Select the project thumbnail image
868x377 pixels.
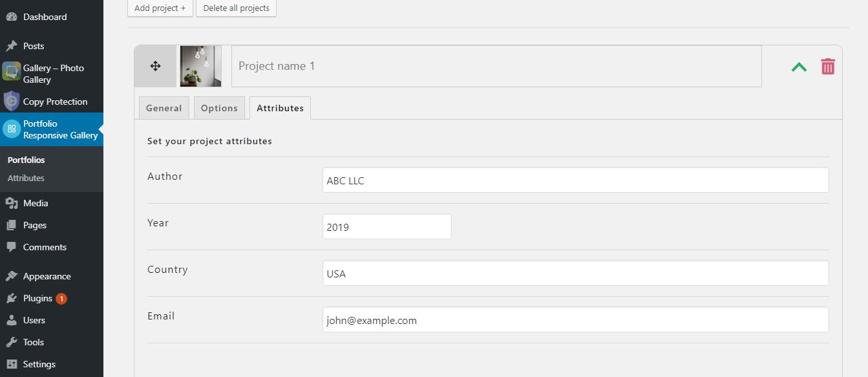pyautogui.click(x=200, y=66)
